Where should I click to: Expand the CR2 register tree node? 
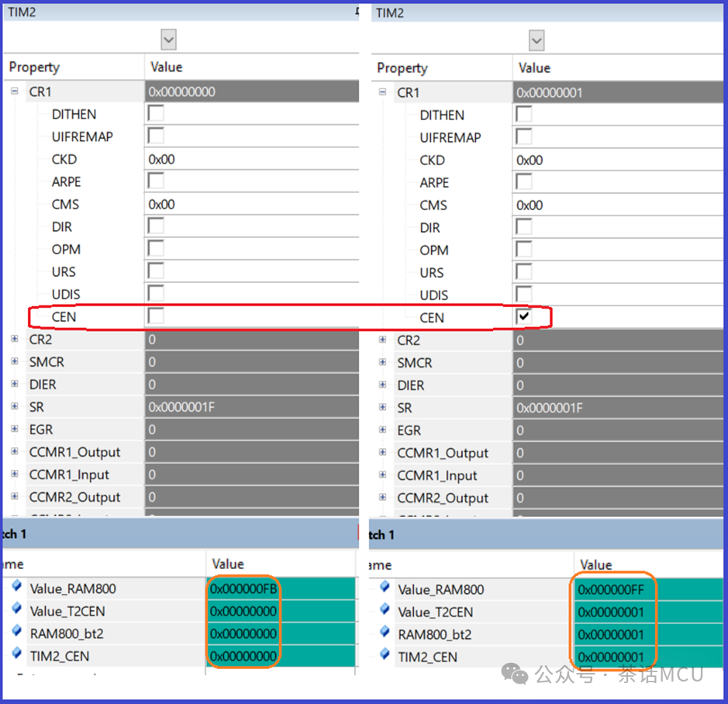click(x=13, y=339)
